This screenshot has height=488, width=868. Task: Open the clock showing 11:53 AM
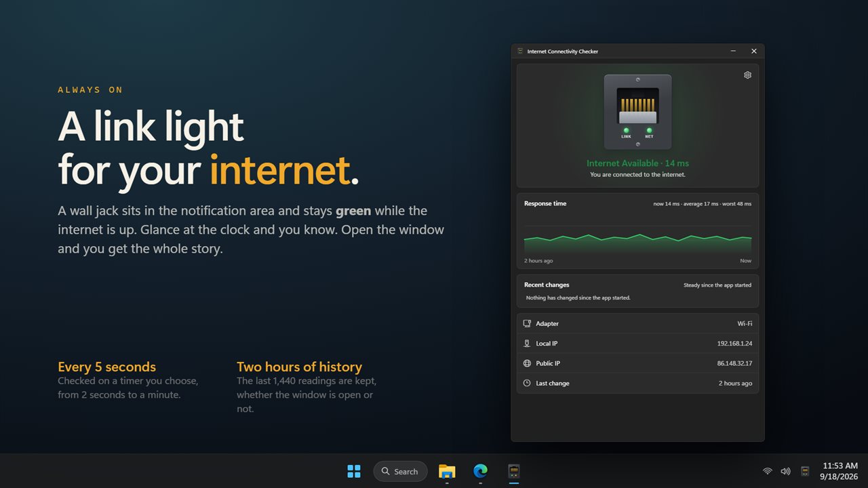click(x=840, y=471)
